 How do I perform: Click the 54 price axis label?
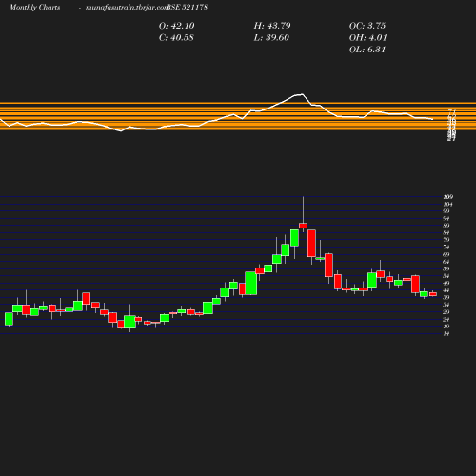click(446, 276)
